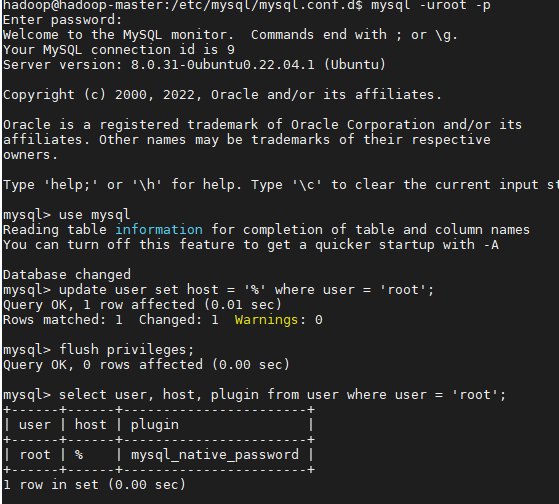
Task: Click the 'Database changed' message
Action: pos(67,275)
